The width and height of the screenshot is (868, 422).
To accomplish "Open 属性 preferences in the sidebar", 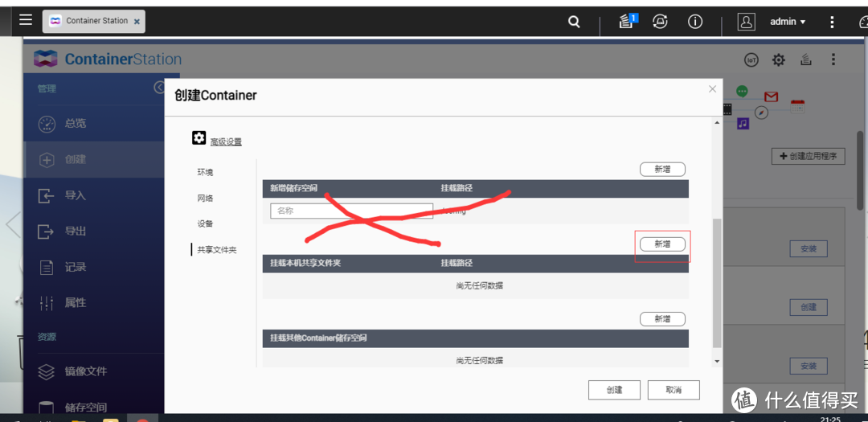I will point(94,303).
